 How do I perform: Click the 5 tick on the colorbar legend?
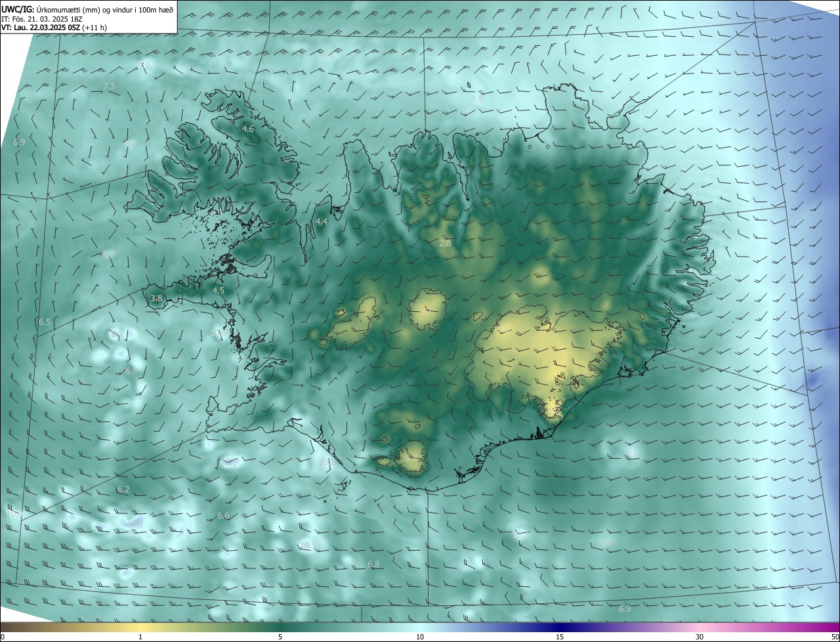(280, 637)
